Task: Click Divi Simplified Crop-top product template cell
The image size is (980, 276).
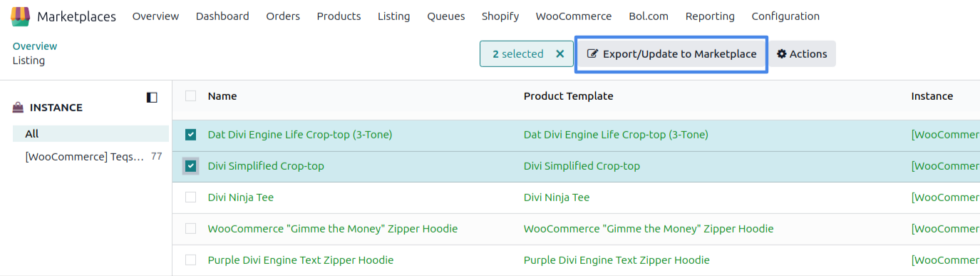Action: click(x=582, y=166)
